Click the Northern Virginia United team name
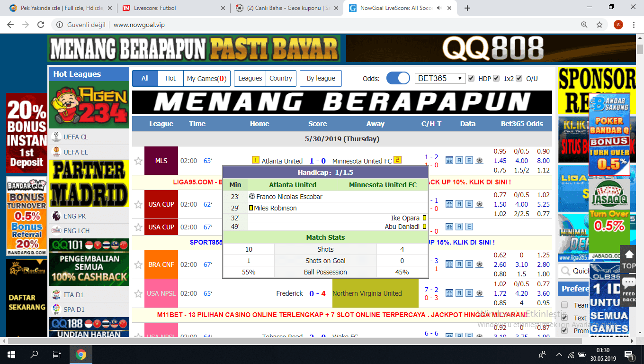 point(367,293)
